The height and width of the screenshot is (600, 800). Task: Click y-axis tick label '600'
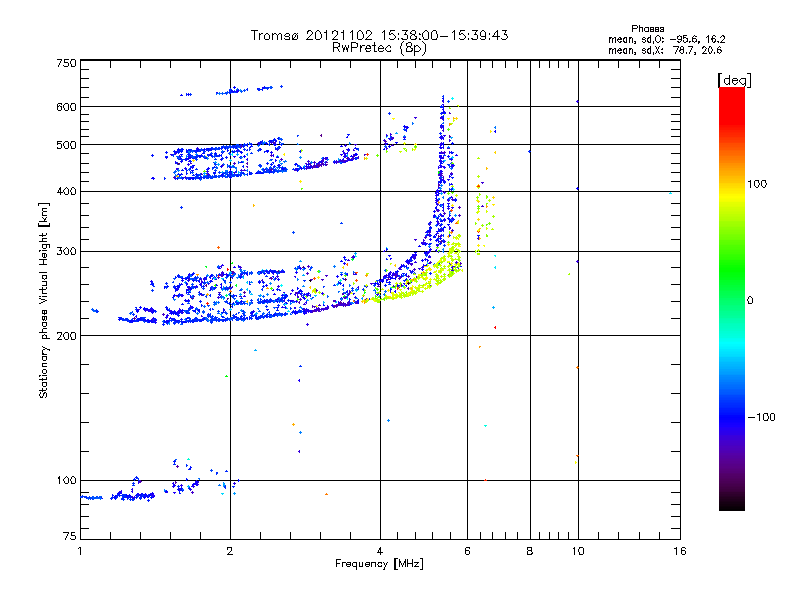[66, 107]
